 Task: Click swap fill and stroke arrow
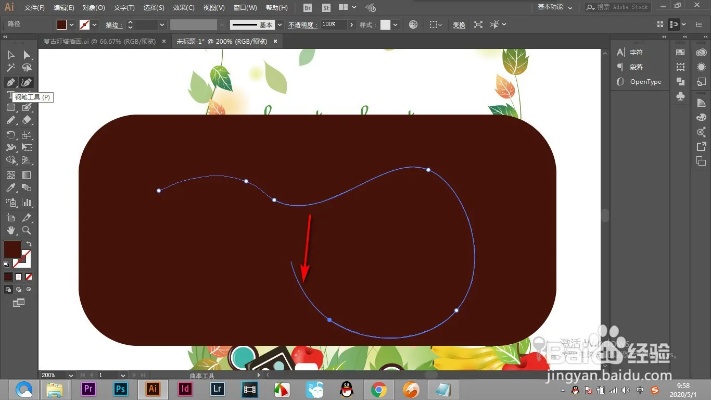pyautogui.click(x=29, y=244)
